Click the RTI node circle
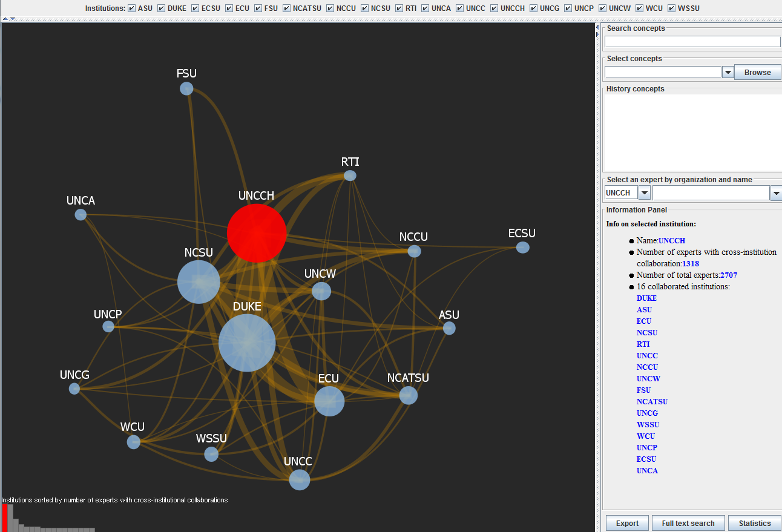Image resolution: width=782 pixels, height=532 pixels. [350, 176]
